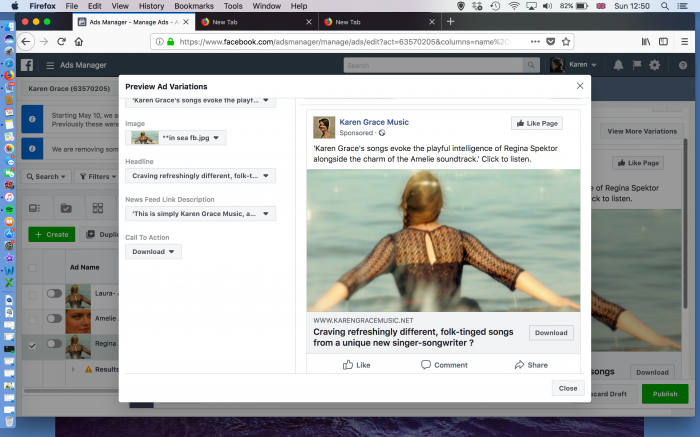Open the Facebook flag pages icon
Image resolution: width=700 pixels, height=437 pixels.
coord(637,65)
